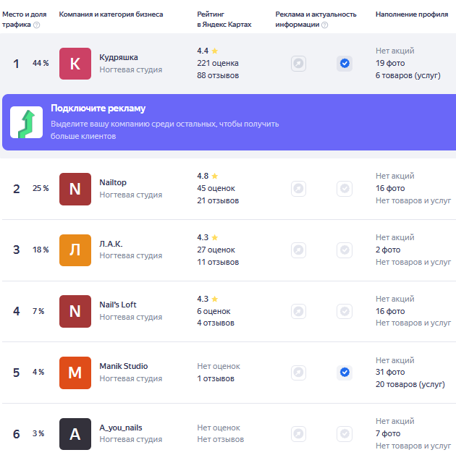The height and width of the screenshot is (476, 456).
Task: Click the Л.А.К. orange 'Л' logo
Action: [75, 250]
